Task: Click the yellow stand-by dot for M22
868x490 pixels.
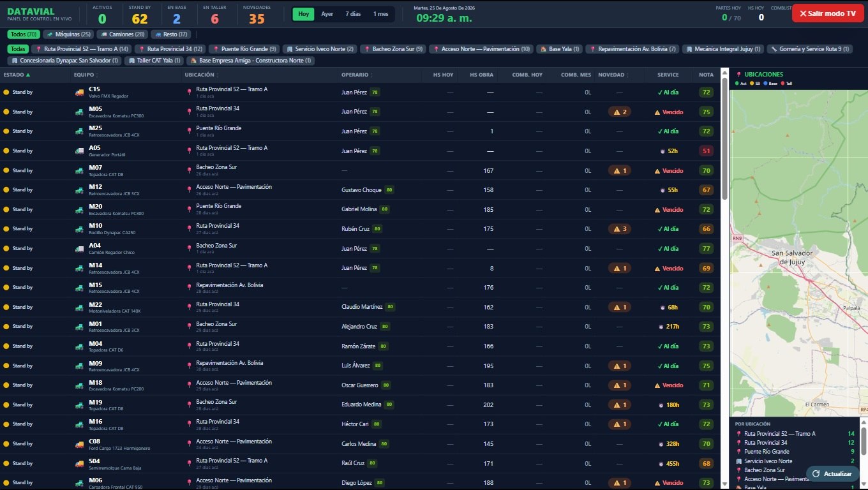Action: [x=6, y=307]
